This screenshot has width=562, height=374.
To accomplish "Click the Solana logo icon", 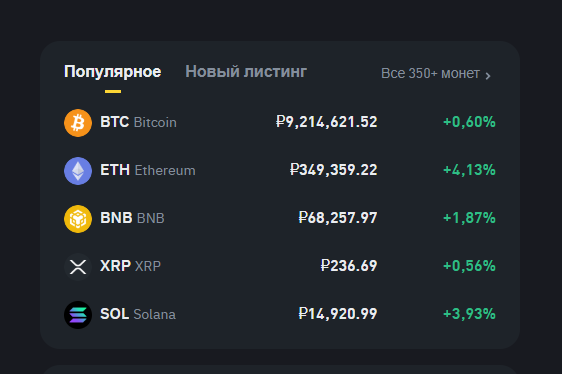I will [78, 315].
